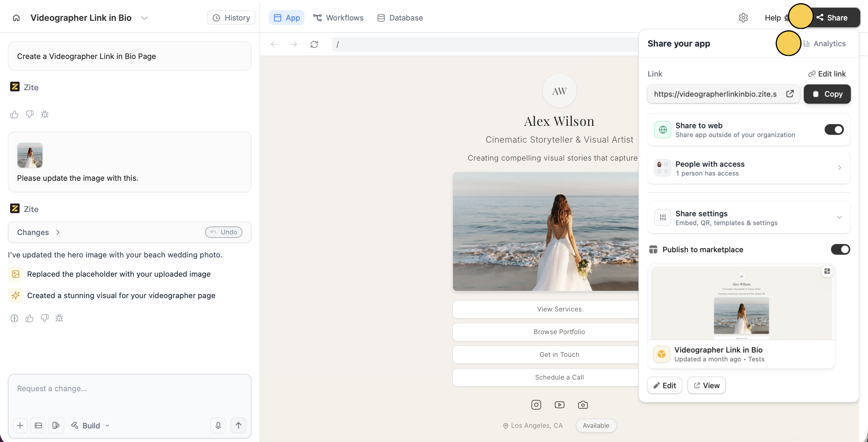Toggle the Share to web switch
This screenshot has height=442, width=868.
[x=834, y=129]
